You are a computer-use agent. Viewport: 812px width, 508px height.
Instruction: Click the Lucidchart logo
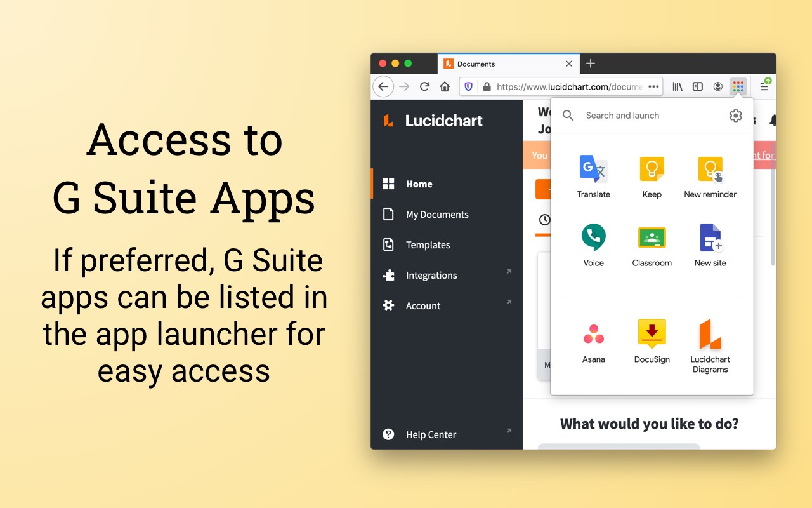point(433,121)
